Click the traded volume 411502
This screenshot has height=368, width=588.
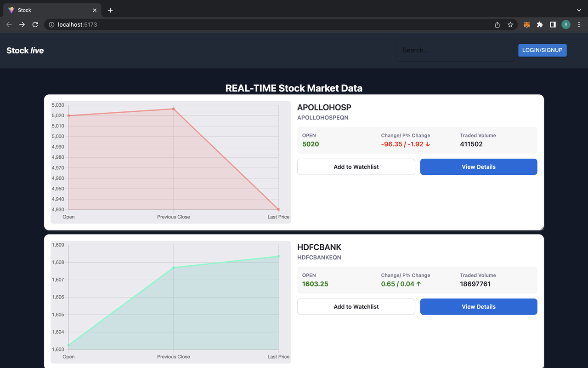[x=471, y=144]
